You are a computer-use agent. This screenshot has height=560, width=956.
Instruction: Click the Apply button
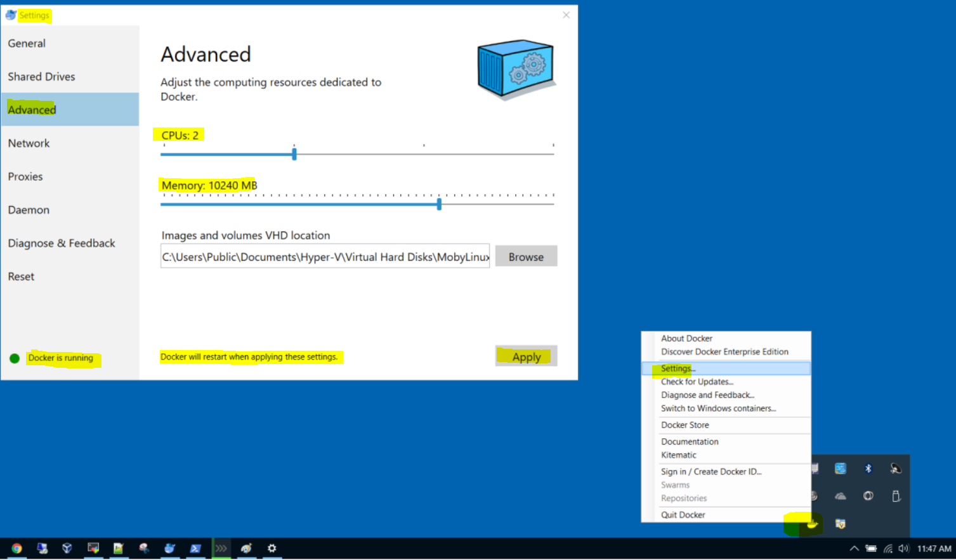coord(527,356)
